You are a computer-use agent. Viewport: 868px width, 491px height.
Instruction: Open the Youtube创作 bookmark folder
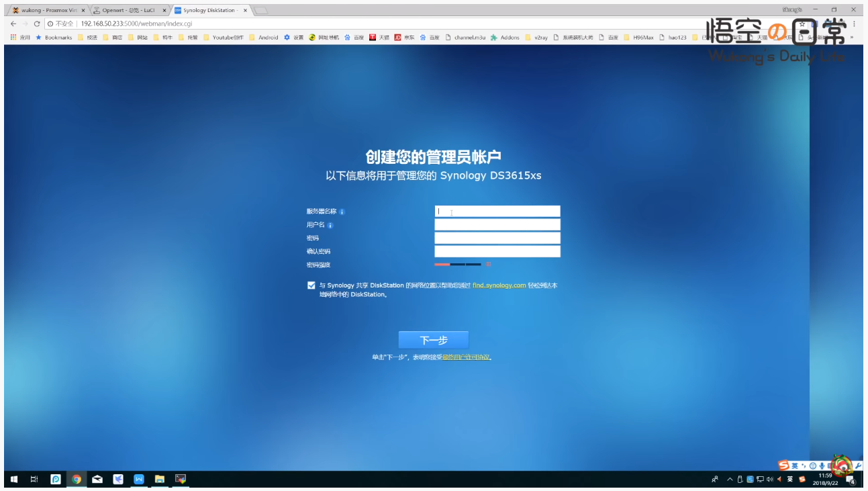point(224,38)
